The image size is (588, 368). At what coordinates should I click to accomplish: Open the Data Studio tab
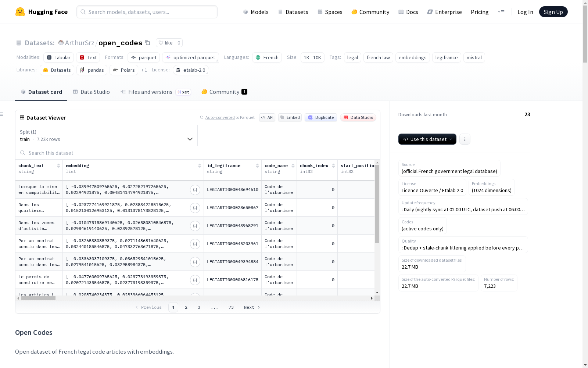pos(92,92)
